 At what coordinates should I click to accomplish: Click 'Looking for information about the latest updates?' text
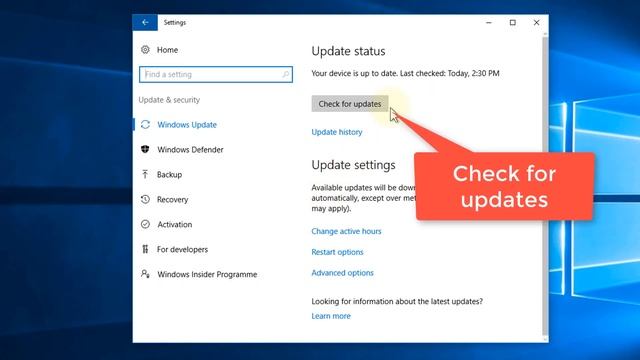click(x=397, y=301)
